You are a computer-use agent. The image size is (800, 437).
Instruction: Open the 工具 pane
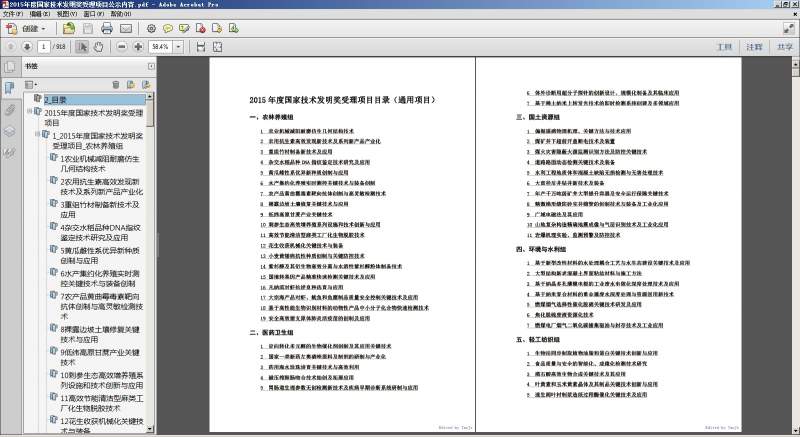tap(724, 47)
